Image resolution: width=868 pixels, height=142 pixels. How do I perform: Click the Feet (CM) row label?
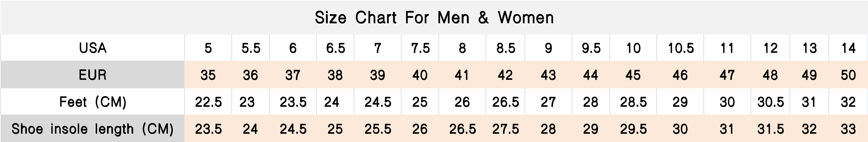click(x=93, y=102)
